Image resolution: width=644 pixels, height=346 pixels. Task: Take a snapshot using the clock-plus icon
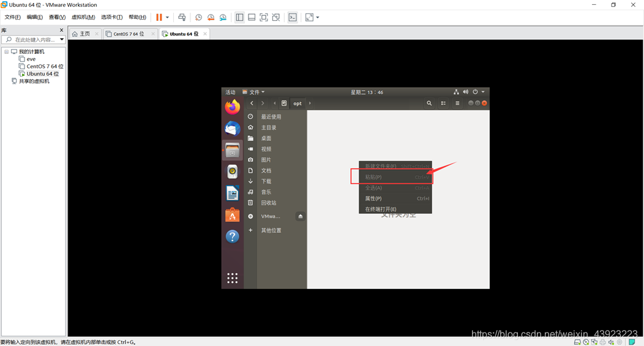(198, 17)
